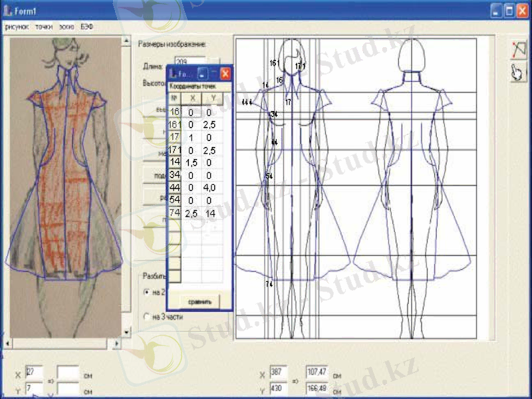Viewport: 532px width, 399px height.
Task: Open the рисунок menu
Action: pos(17,27)
